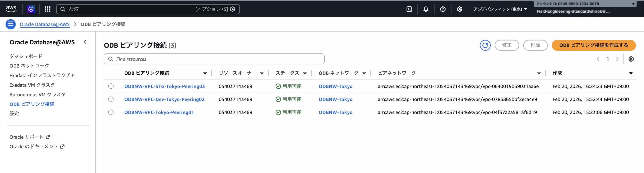644x173 pixels.
Task: Select ODBNW-VPC-STG-Tokyo-Peering03 radio button
Action: click(x=111, y=86)
